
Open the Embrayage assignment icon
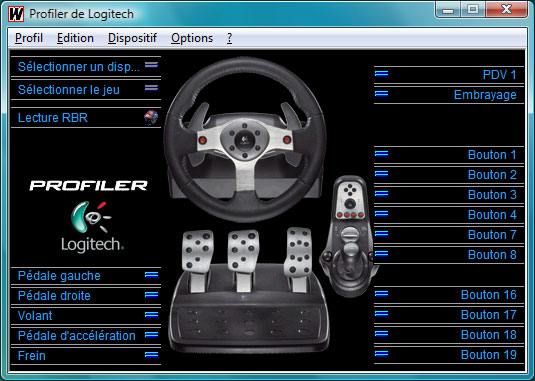click(x=381, y=93)
